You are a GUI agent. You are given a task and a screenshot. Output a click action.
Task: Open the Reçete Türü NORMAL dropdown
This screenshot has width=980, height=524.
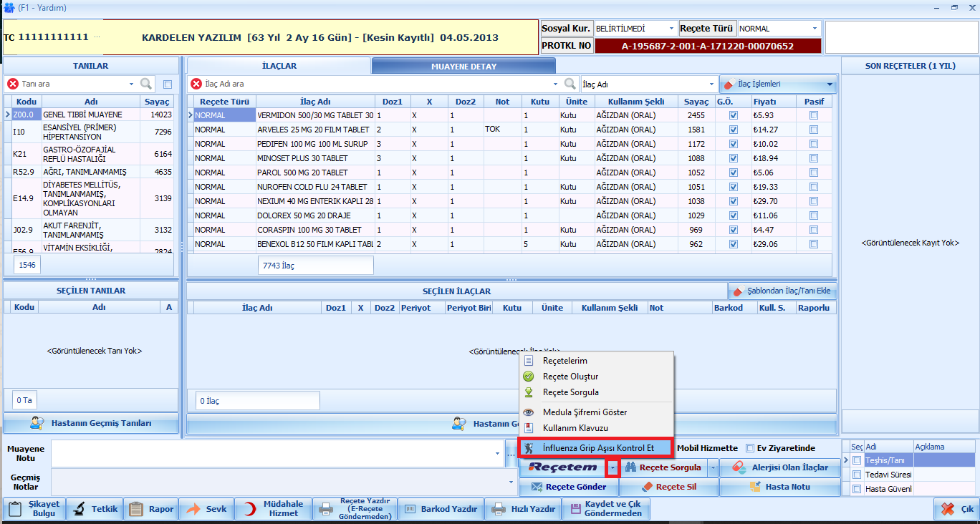pyautogui.click(x=815, y=29)
